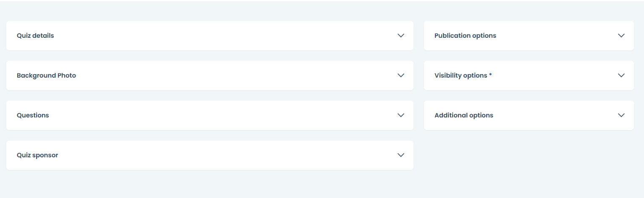Screen dimensions: 644x198
Task: Click the "Quiz details" heading text
Action: pyautogui.click(x=35, y=36)
